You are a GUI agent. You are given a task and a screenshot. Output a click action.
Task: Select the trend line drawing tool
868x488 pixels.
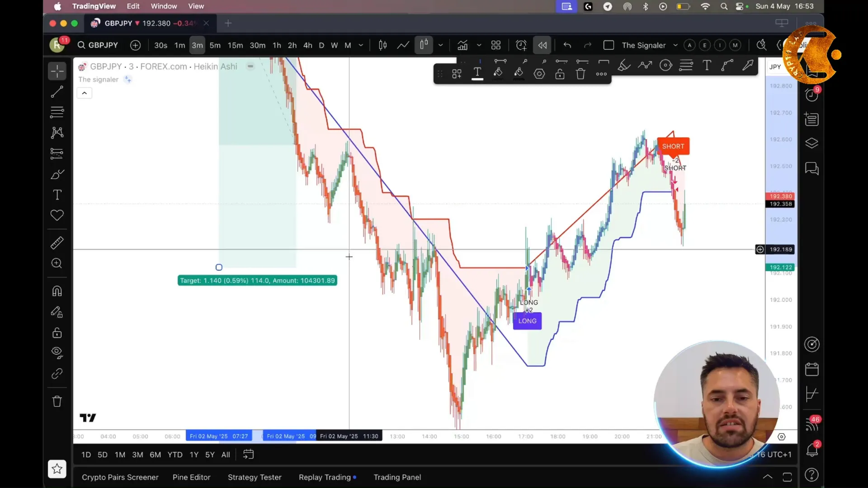(57, 92)
